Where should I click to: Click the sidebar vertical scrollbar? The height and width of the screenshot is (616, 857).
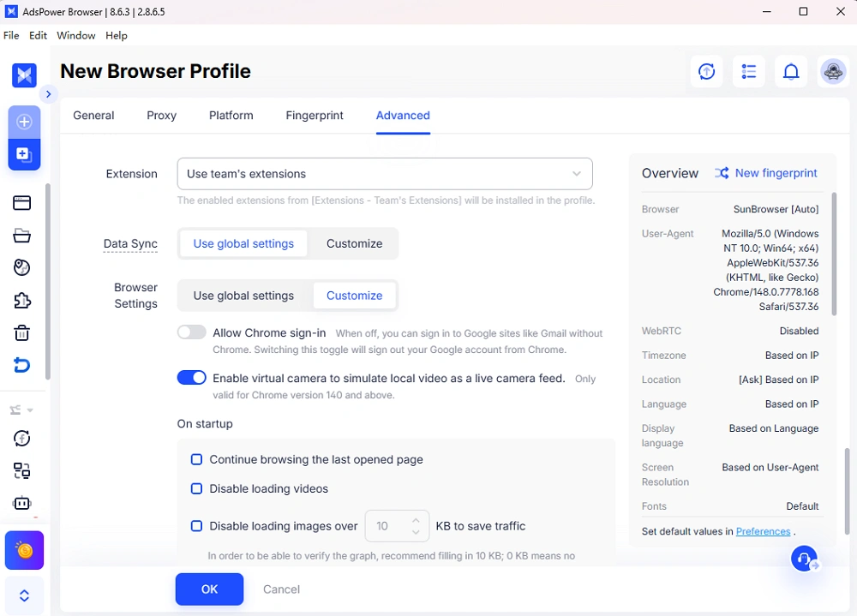coord(47,282)
